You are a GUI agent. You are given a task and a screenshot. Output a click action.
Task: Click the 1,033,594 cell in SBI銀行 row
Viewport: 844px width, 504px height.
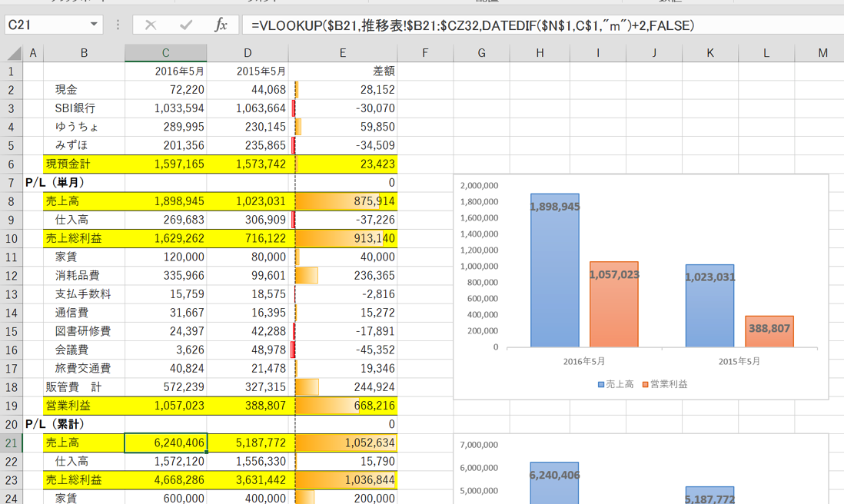(166, 108)
